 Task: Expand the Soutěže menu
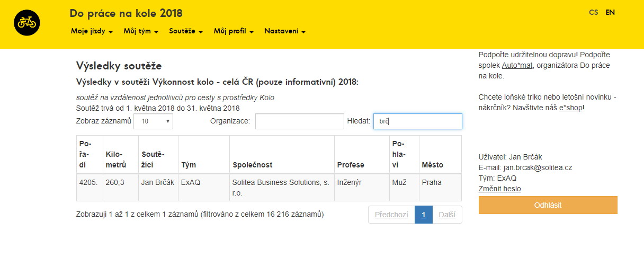tap(186, 31)
